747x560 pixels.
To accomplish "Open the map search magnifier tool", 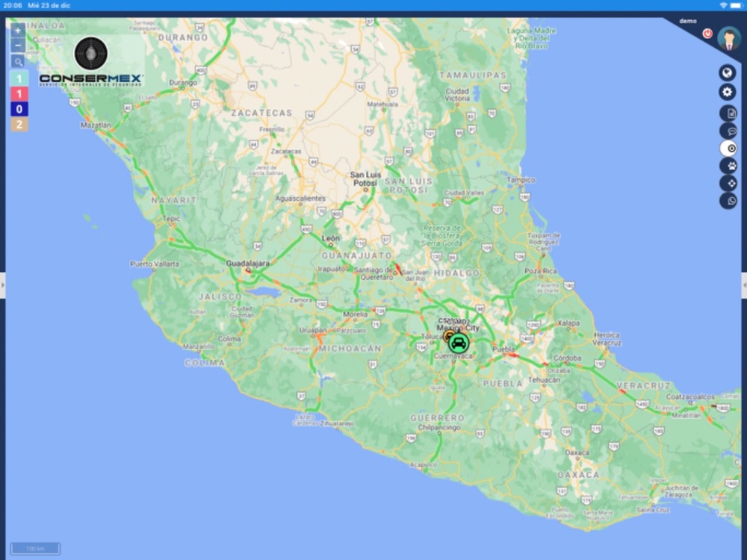I will click(x=18, y=61).
